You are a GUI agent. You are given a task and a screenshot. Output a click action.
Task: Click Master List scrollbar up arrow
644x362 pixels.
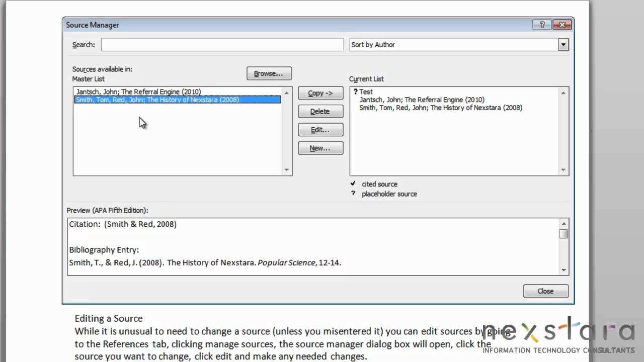tap(287, 93)
